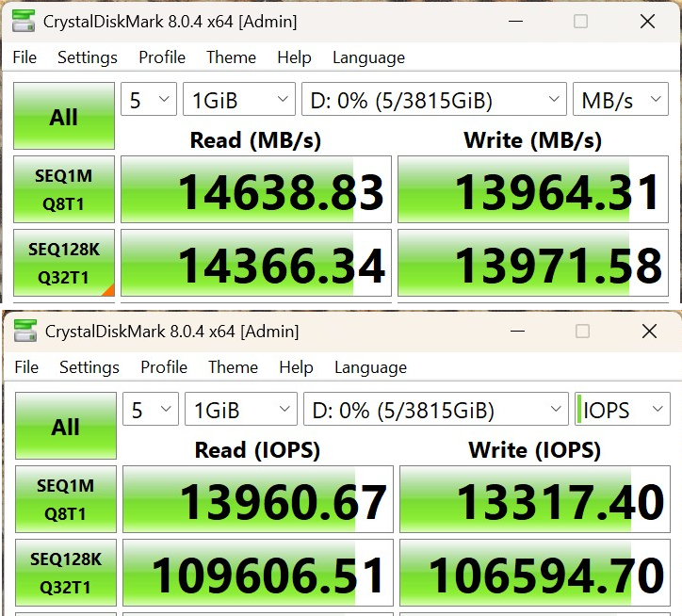Click the Write (MB/s) column header
The image size is (682, 616).
click(533, 140)
